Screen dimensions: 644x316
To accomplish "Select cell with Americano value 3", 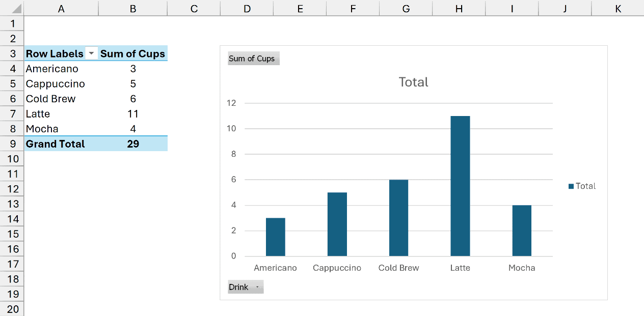I will 133,69.
